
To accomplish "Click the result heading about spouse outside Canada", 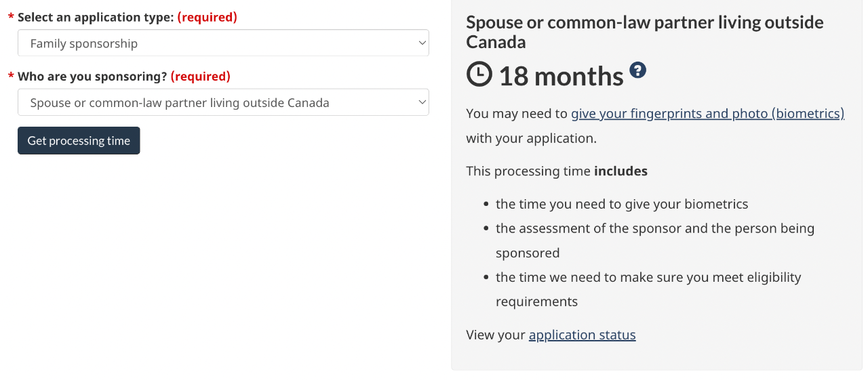I will [x=644, y=32].
